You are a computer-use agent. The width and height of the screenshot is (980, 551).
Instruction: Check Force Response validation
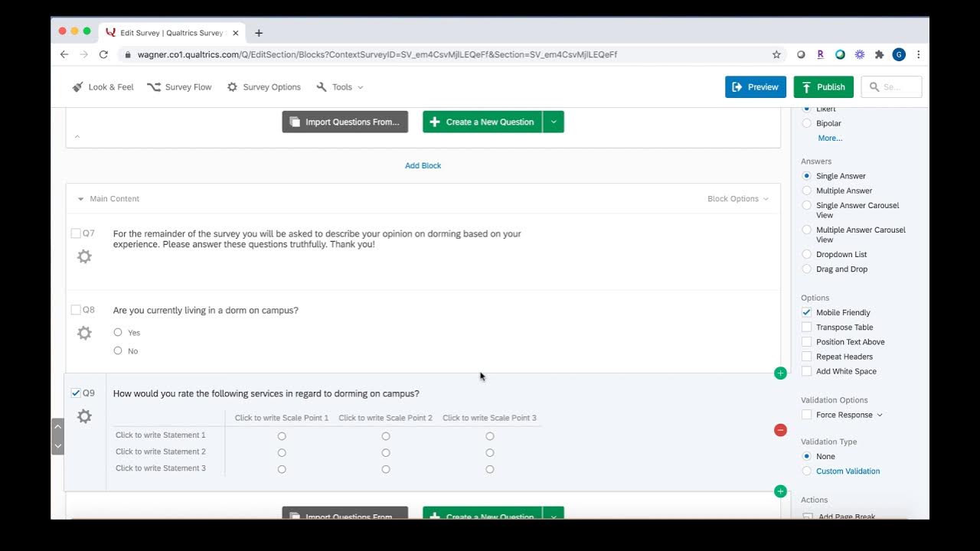(x=806, y=415)
